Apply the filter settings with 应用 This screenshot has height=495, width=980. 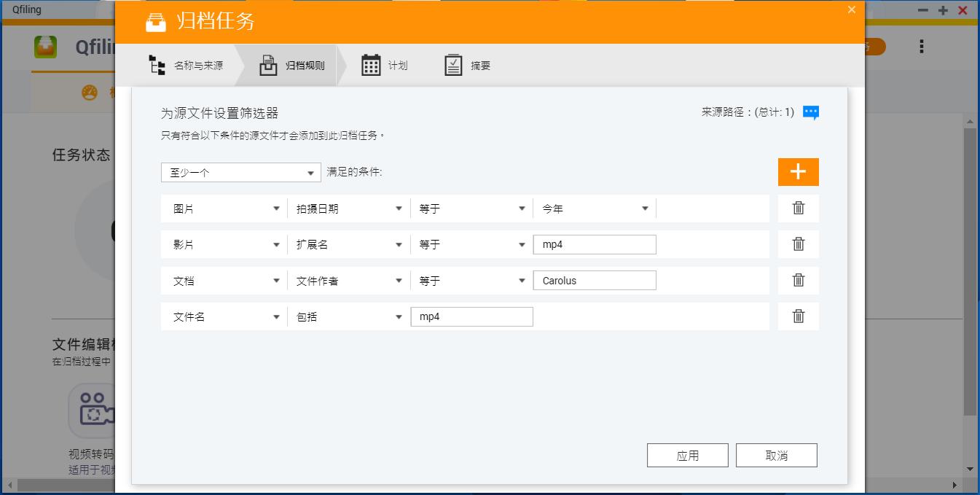[x=687, y=455]
